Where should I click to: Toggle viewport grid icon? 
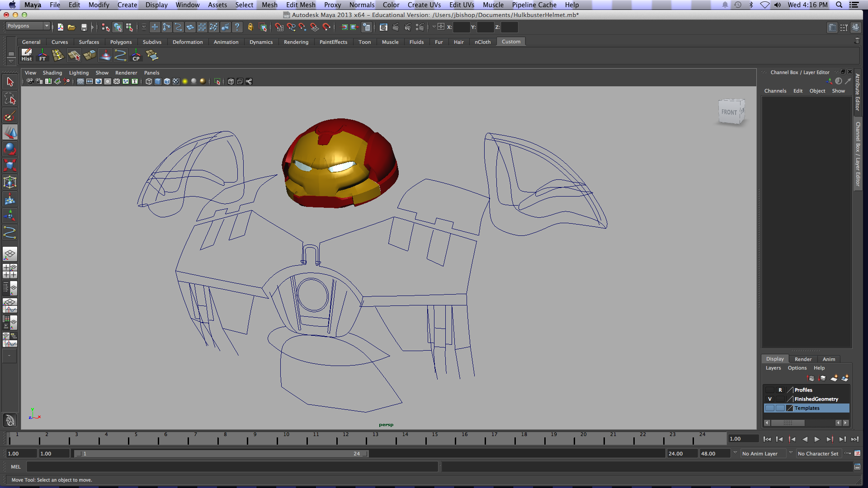coord(80,81)
